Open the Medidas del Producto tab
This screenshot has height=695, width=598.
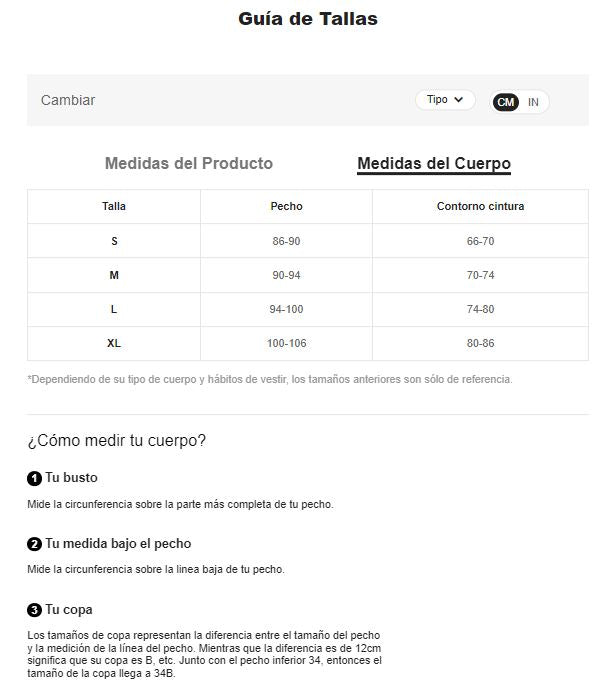pos(189,163)
